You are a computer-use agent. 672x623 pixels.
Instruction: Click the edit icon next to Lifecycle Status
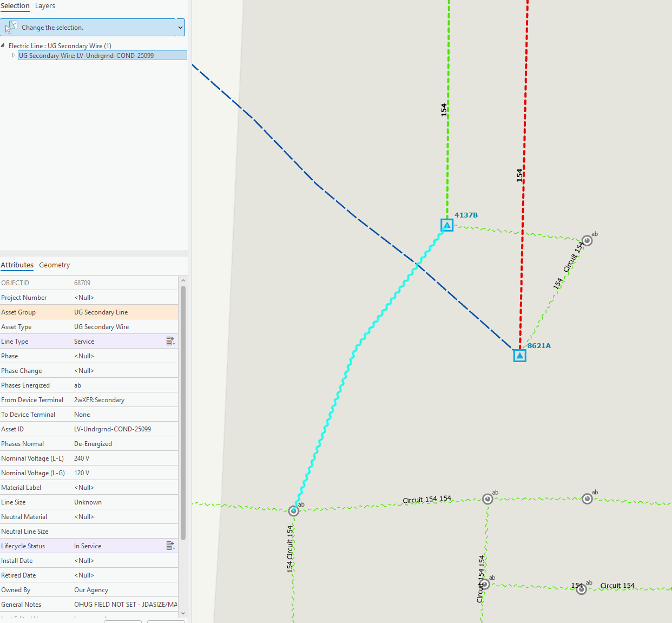pos(170,546)
